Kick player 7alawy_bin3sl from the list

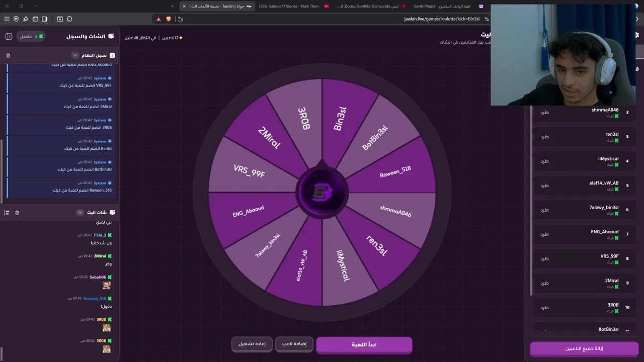click(x=544, y=210)
